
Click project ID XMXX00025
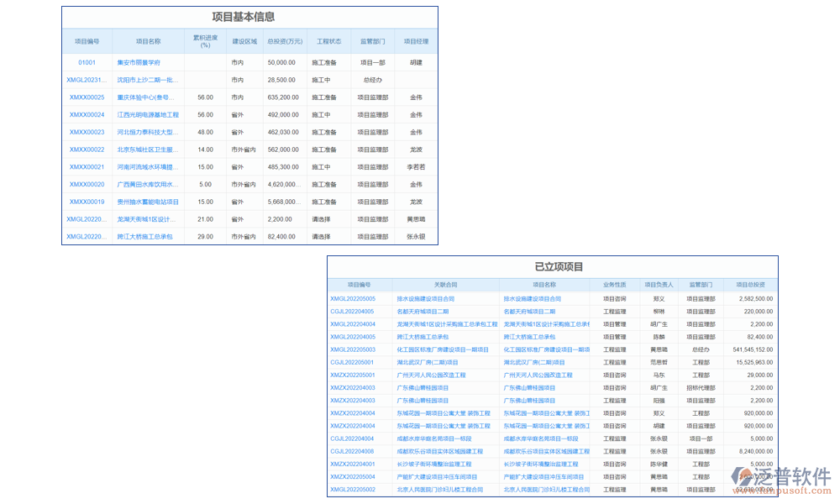pos(87,97)
